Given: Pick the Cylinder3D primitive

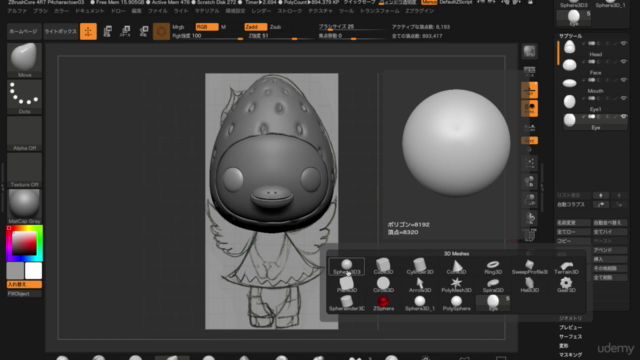Looking at the screenshot, I should tap(420, 267).
